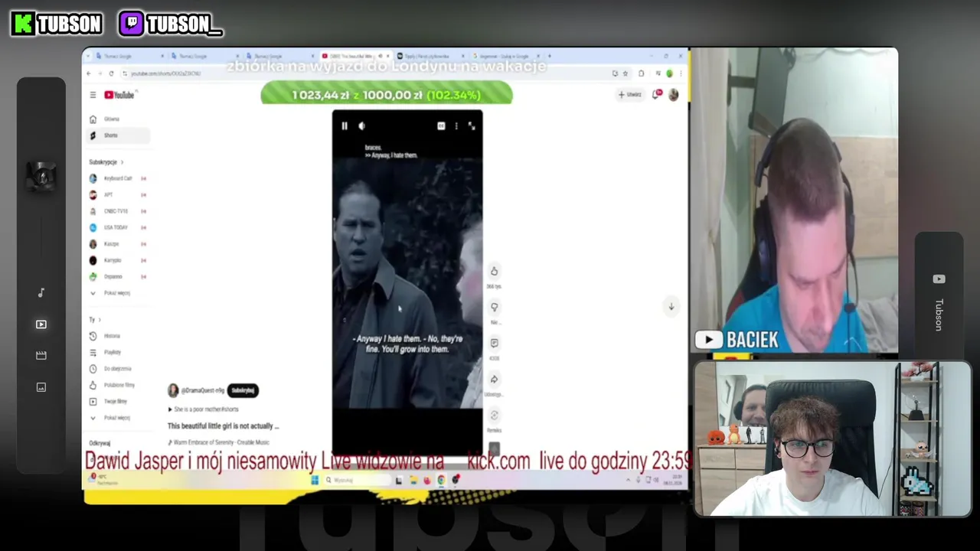The image size is (980, 551).
Task: Open File Explorer from the taskbar
Action: [x=413, y=480]
